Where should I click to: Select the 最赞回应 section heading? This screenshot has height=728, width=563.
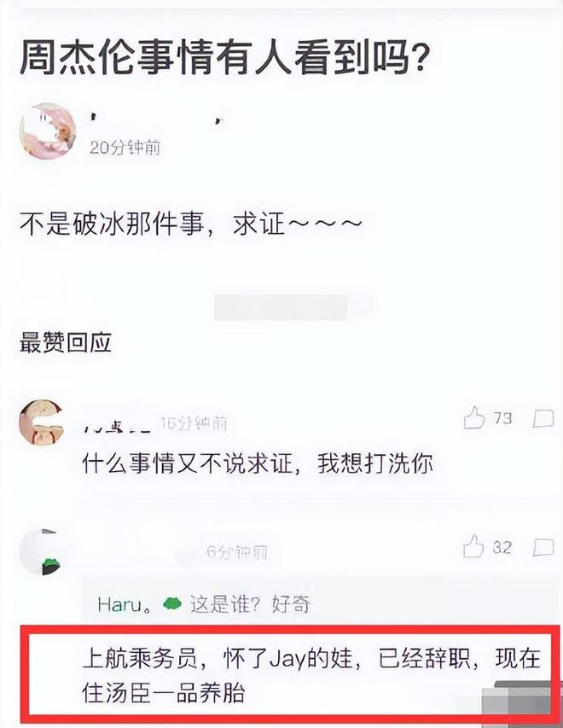pyautogui.click(x=66, y=342)
